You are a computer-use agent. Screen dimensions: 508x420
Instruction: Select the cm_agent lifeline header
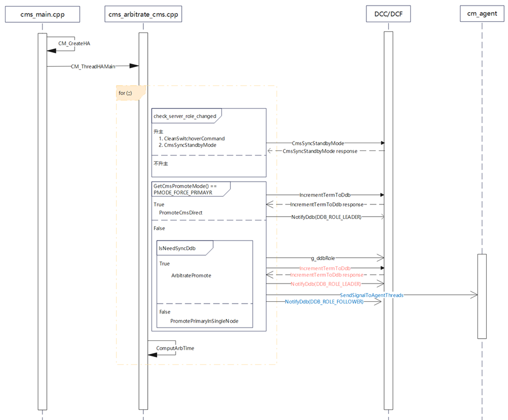[x=482, y=13]
